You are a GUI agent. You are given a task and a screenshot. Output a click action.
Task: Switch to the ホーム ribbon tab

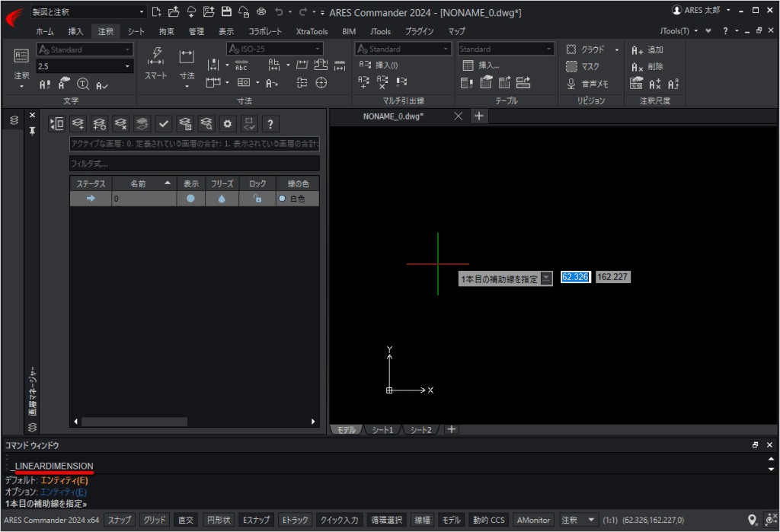pyautogui.click(x=45, y=31)
